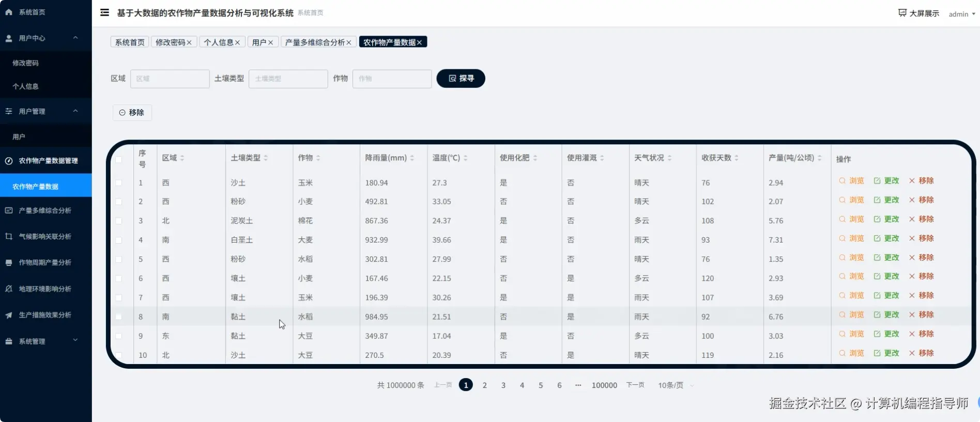The width and height of the screenshot is (980, 422).
Task: Open the admin user dropdown
Action: 962,14
